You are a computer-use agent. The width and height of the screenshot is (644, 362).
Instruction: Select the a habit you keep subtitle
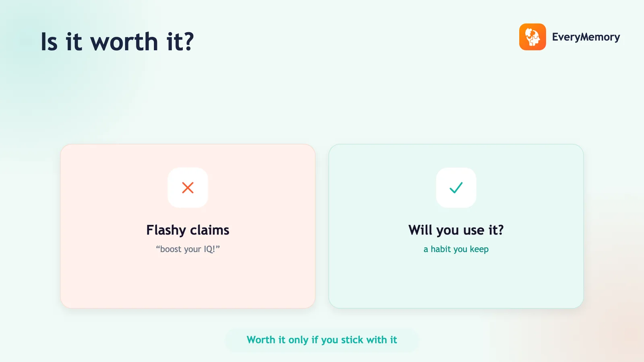[x=456, y=249]
